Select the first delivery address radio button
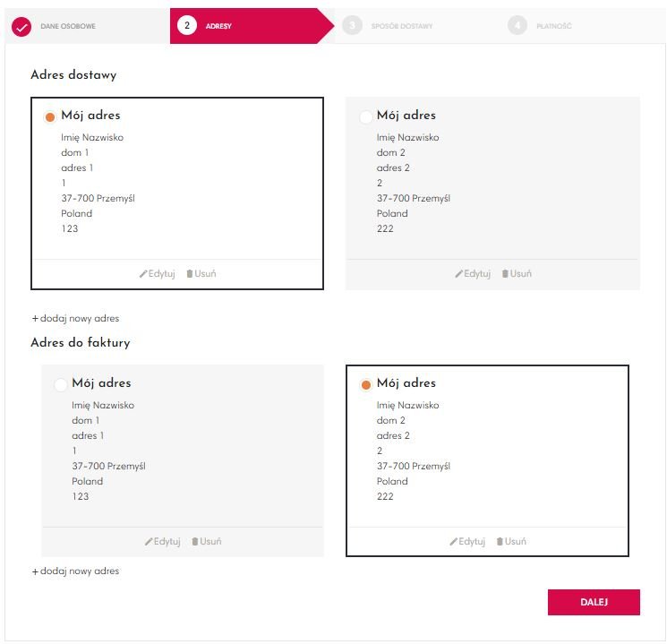Image resolution: width=667 pixels, height=644 pixels. (x=50, y=117)
